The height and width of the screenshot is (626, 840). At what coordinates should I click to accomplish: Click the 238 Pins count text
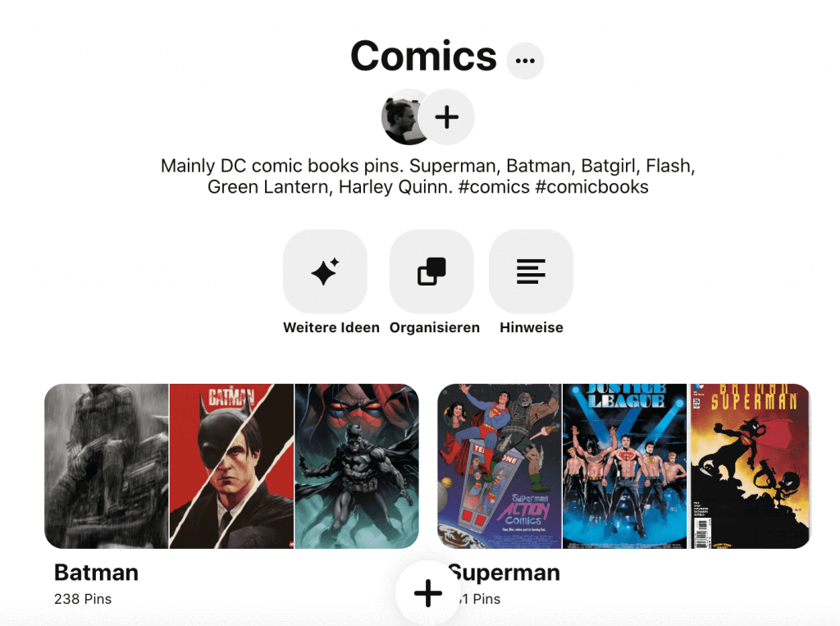(x=83, y=599)
